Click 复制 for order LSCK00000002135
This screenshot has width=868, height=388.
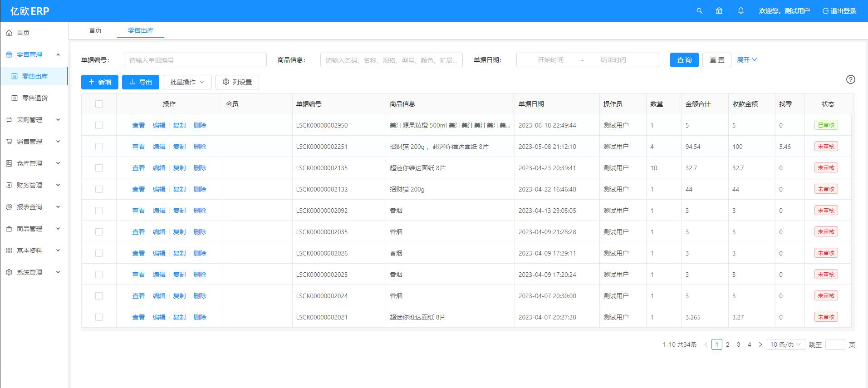179,168
